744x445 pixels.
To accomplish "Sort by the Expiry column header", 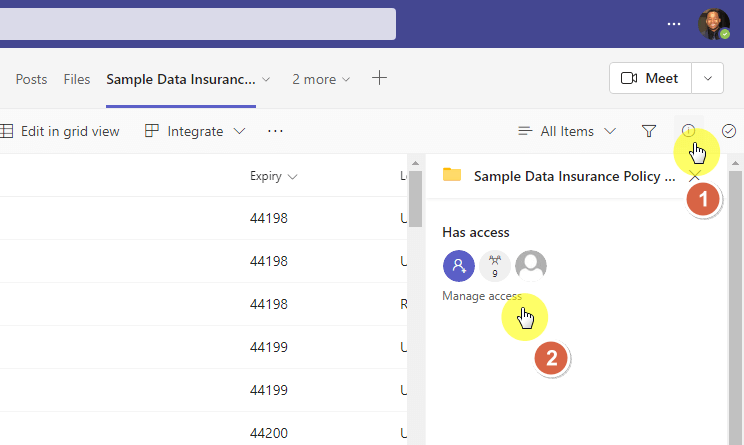I will [x=274, y=176].
